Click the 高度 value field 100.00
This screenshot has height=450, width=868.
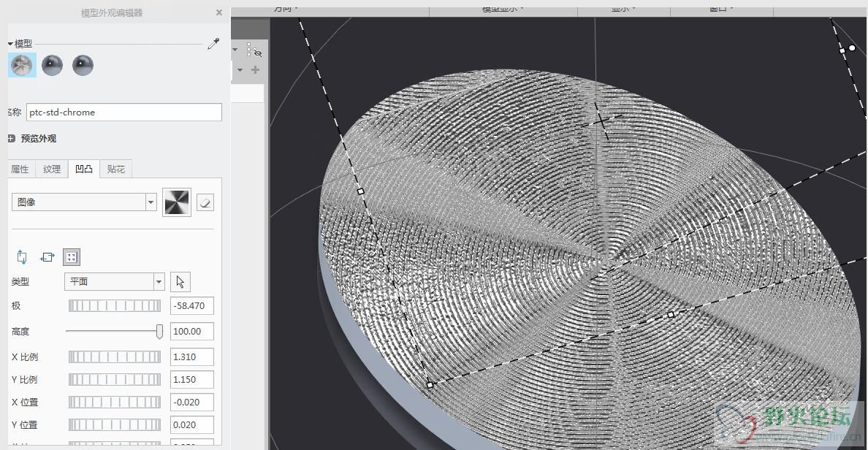coord(191,331)
